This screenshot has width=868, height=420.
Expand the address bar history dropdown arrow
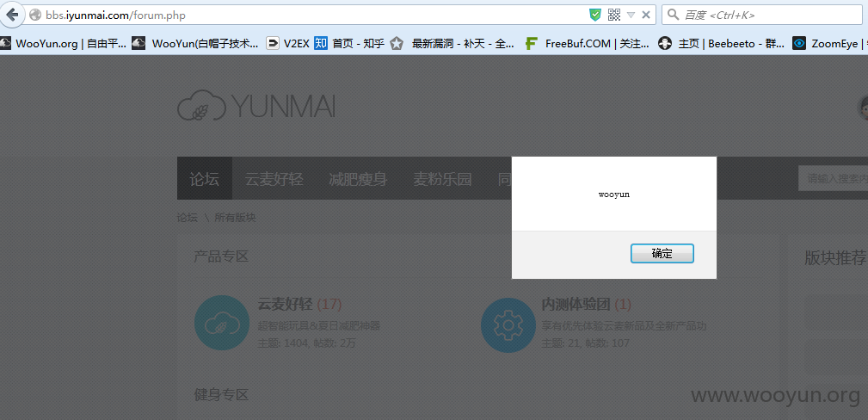[x=631, y=15]
